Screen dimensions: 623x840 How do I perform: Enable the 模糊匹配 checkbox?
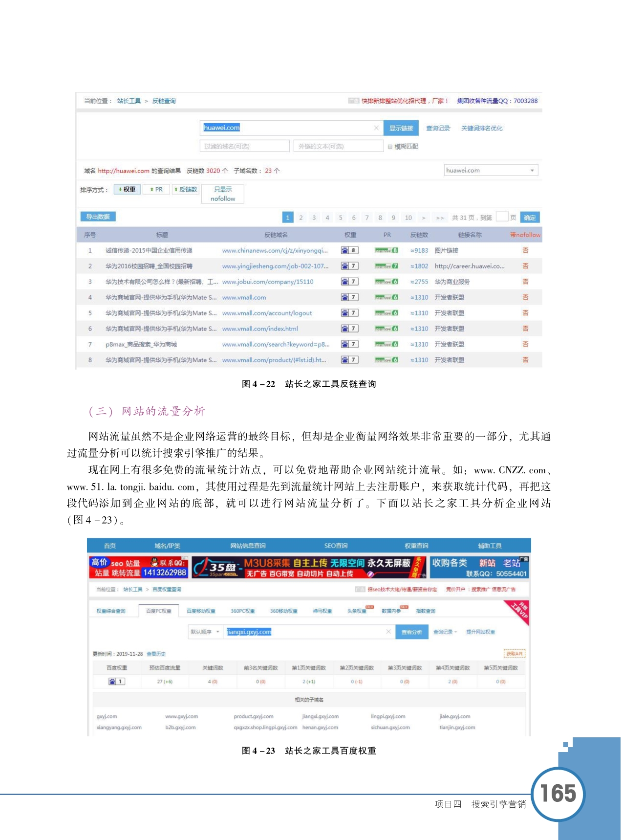coord(390,146)
